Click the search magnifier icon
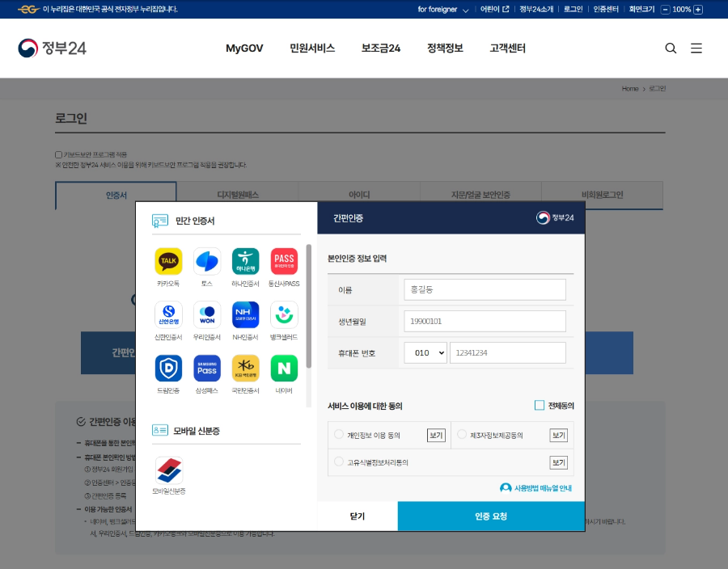This screenshot has width=728, height=569. [x=671, y=48]
